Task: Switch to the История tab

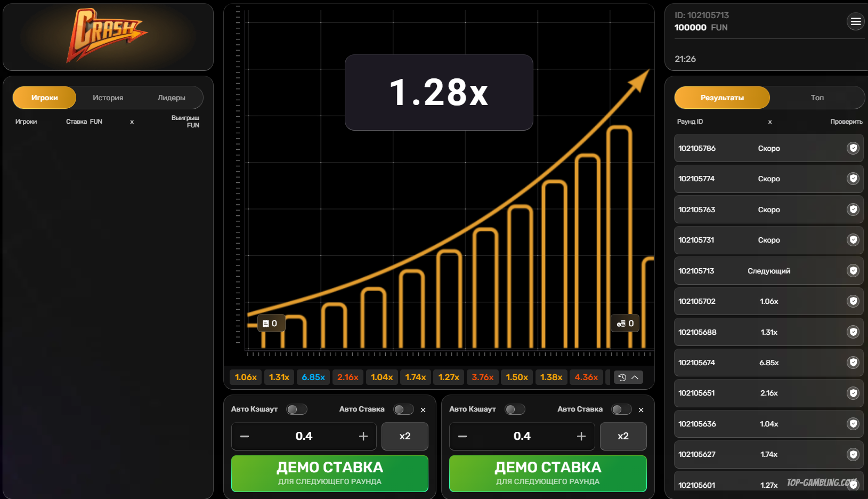Action: tap(108, 98)
